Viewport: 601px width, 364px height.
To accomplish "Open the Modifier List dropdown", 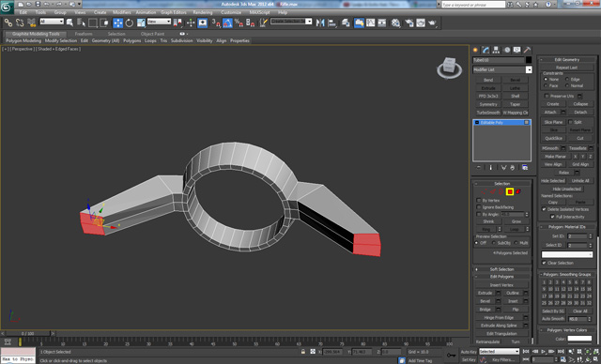I will pyautogui.click(x=502, y=69).
